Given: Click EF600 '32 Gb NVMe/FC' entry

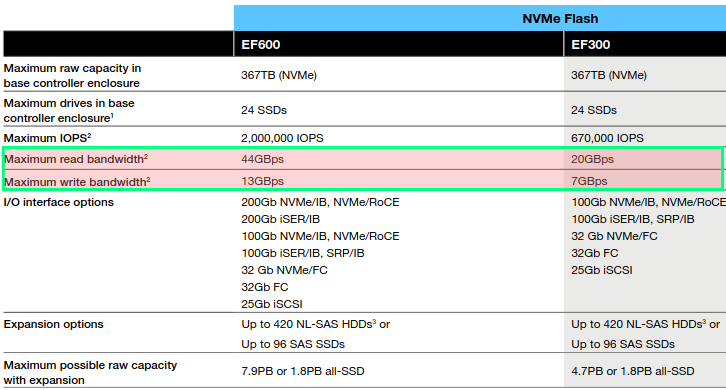Looking at the screenshot, I should click(x=284, y=270).
